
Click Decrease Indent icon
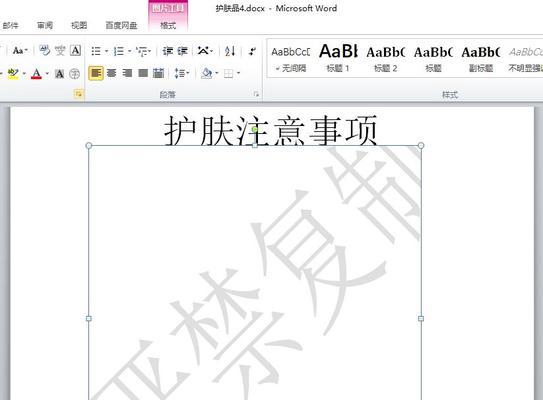pyautogui.click(x=168, y=51)
